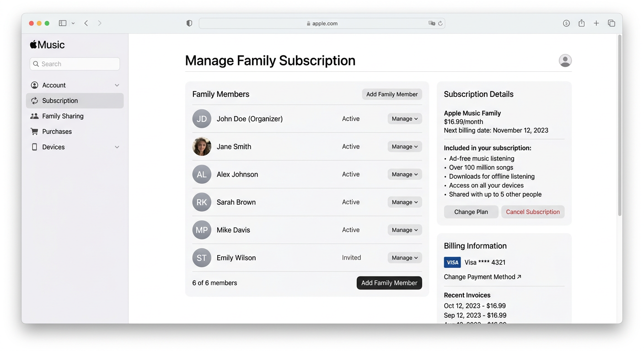
Task: Open the privacy shield icon
Action: 189,23
